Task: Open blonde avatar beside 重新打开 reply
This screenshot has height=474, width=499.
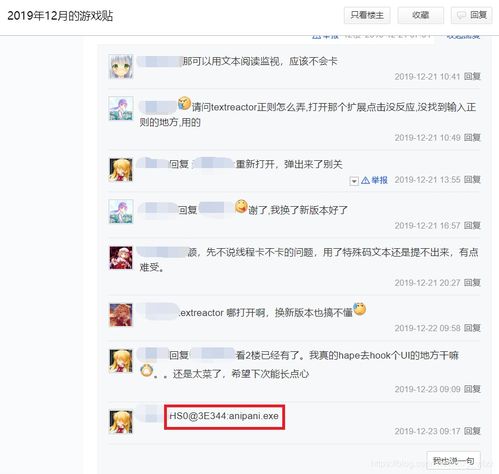Action: [x=121, y=170]
